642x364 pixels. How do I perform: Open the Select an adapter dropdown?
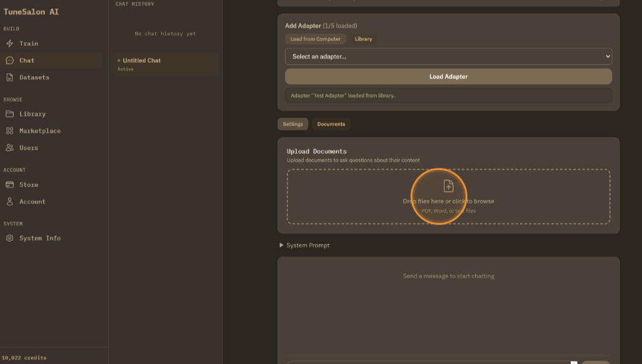pyautogui.click(x=448, y=56)
